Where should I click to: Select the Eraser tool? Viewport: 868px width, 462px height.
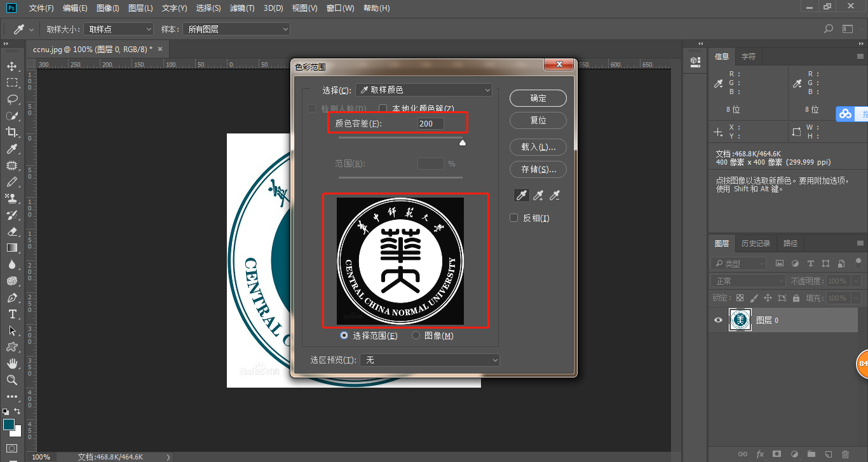click(x=12, y=231)
